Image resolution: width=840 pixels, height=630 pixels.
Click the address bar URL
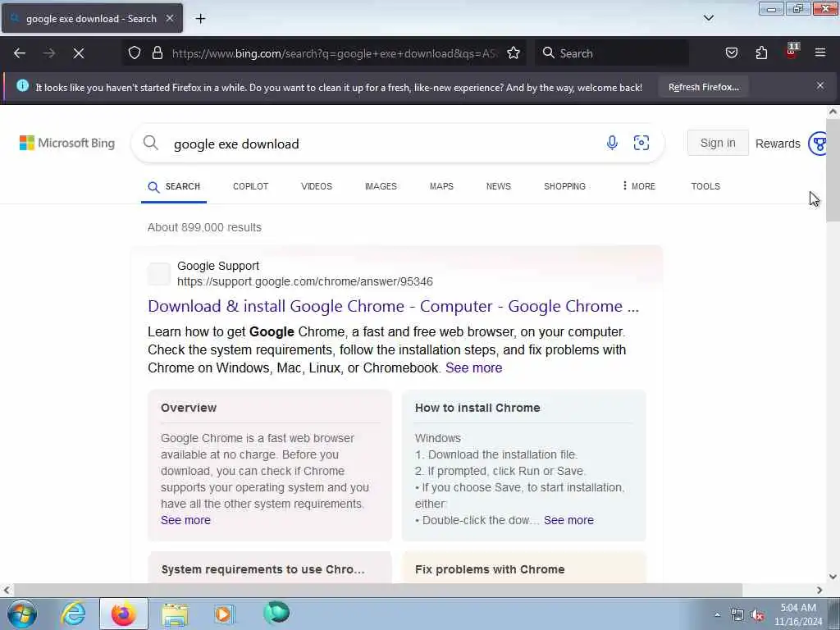(x=335, y=53)
